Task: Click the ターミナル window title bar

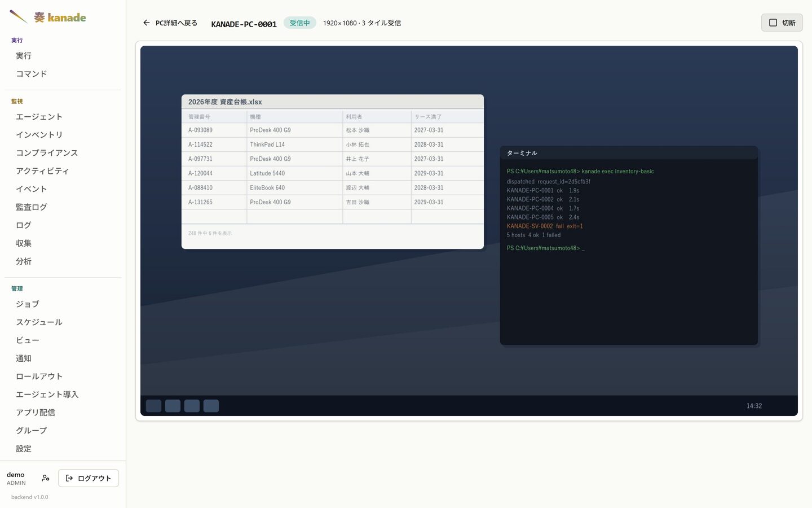Action: coord(629,153)
